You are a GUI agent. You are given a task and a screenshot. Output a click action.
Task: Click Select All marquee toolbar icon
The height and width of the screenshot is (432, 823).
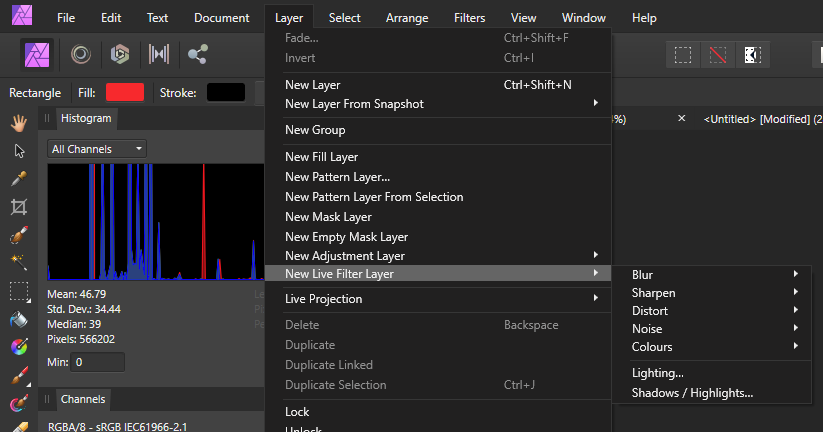click(x=682, y=55)
